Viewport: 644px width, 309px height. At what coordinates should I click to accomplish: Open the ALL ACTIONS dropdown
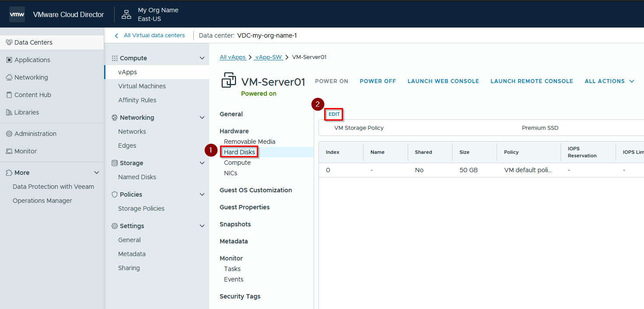point(609,81)
